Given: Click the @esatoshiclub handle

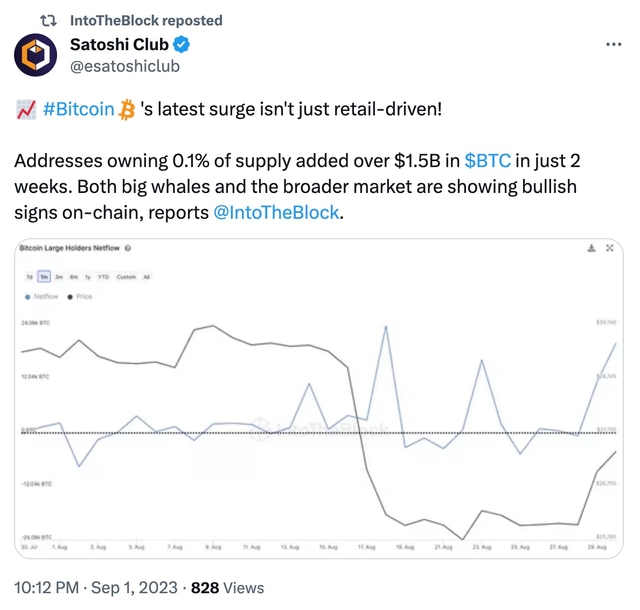Looking at the screenshot, I should tap(121, 68).
